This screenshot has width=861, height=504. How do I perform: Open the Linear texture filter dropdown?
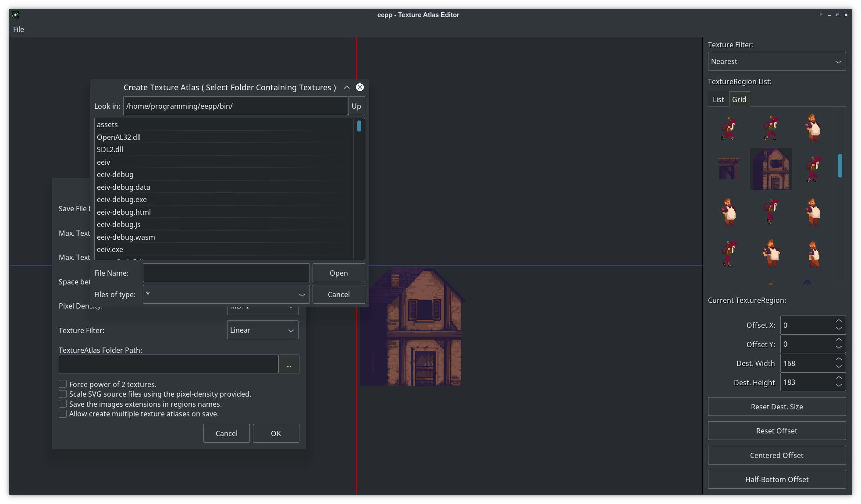262,330
